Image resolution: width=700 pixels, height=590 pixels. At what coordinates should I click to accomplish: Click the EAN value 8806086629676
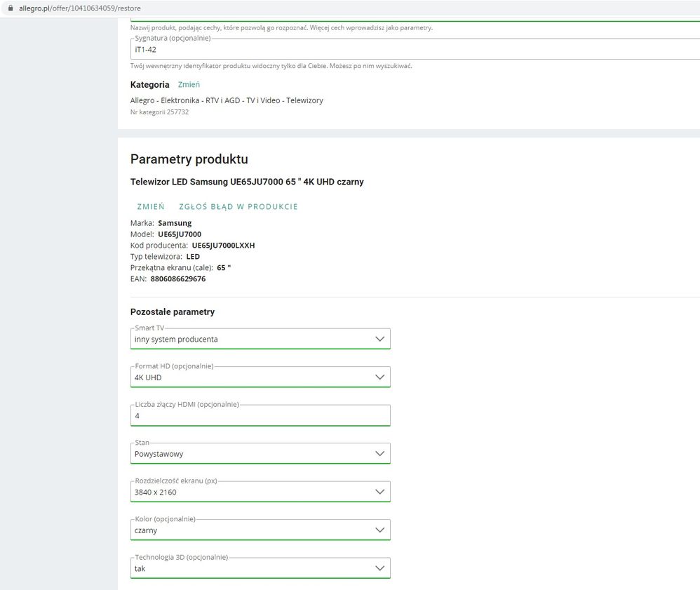click(178, 279)
